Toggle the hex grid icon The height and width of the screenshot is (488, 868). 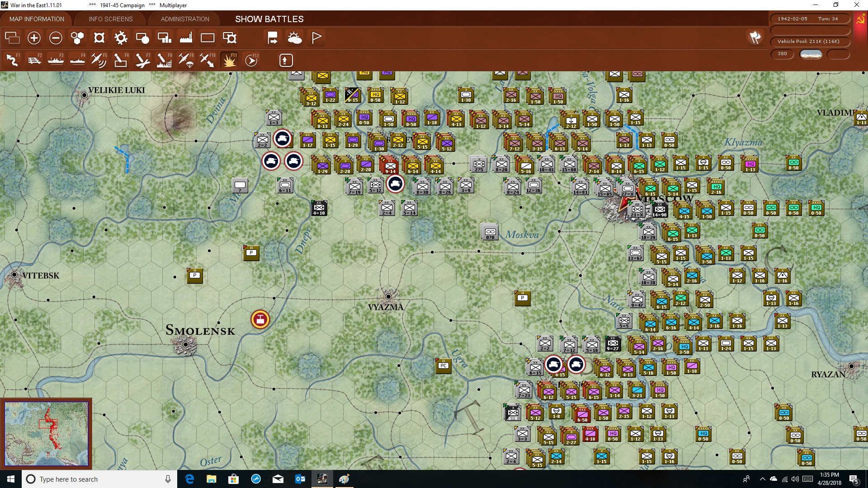point(77,38)
